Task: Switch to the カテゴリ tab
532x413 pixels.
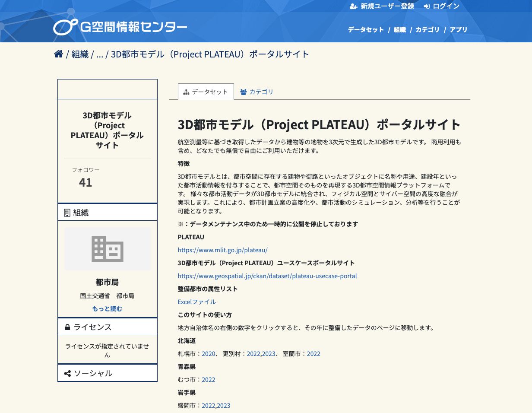Action: [257, 92]
